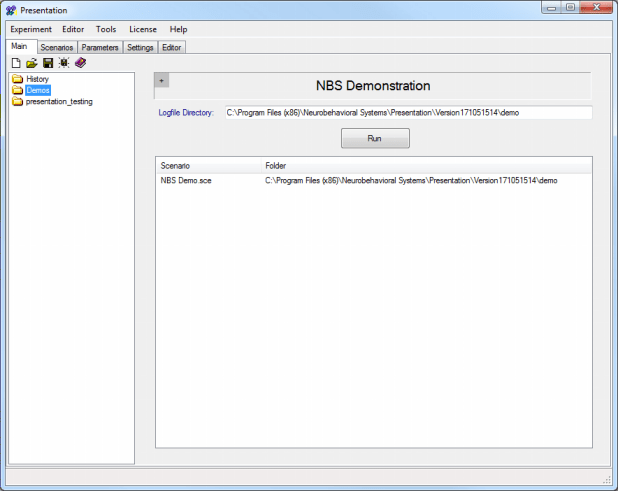The width and height of the screenshot is (618, 491).
Task: Switch to the Settings tab
Action: 140,47
